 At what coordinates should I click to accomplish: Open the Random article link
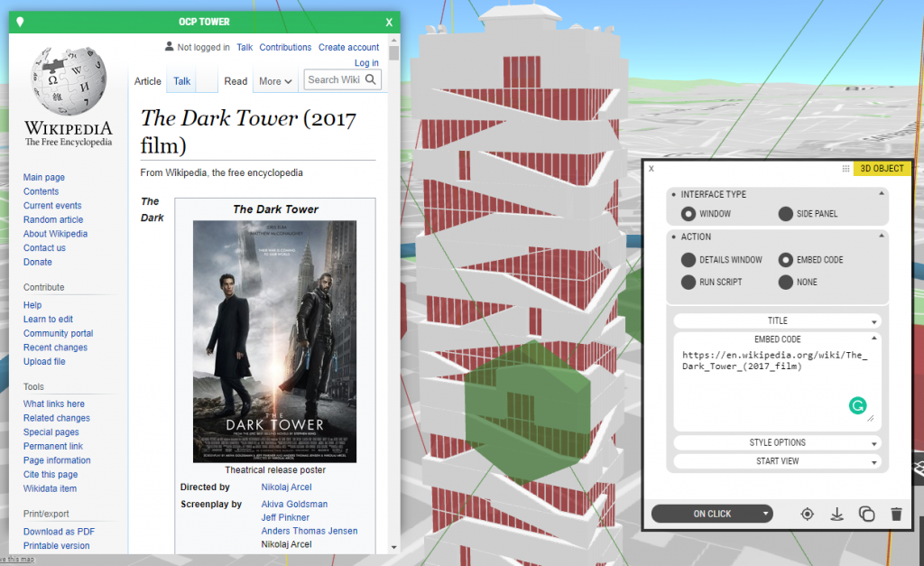tap(53, 219)
